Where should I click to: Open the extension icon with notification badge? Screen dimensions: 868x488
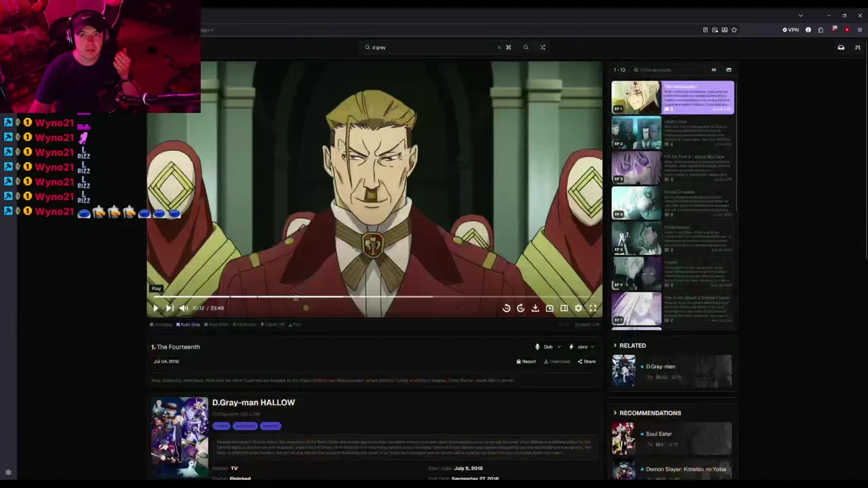(x=834, y=30)
